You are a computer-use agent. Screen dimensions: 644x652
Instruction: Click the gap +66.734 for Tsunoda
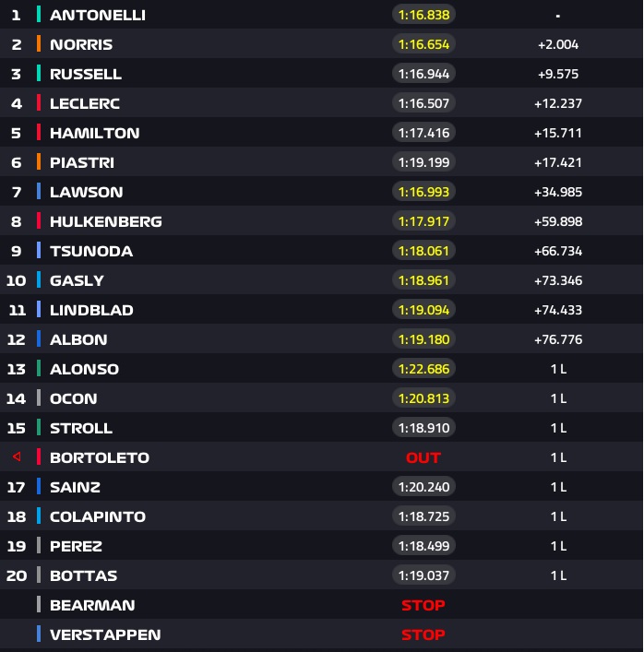[558, 251]
